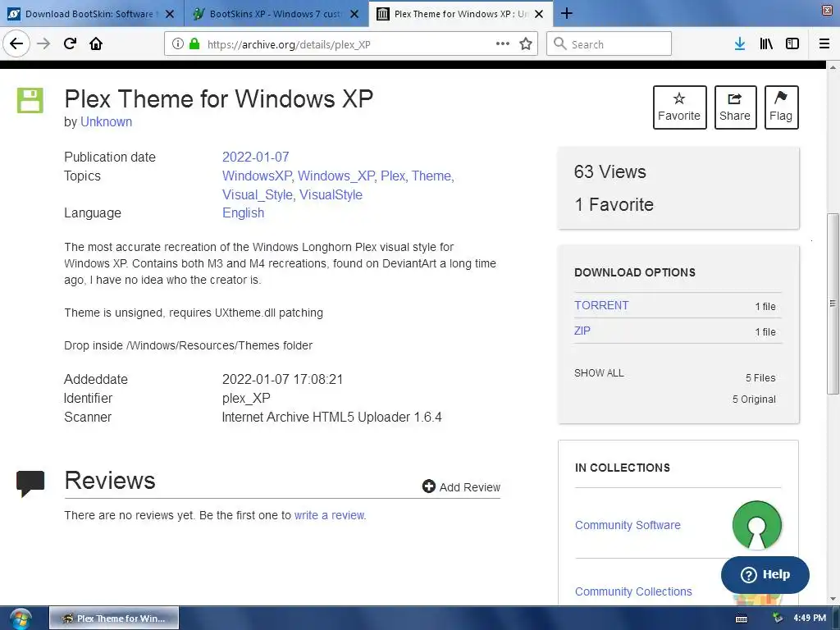Click the browser Search box
The width and height of the screenshot is (840, 630).
click(x=609, y=44)
